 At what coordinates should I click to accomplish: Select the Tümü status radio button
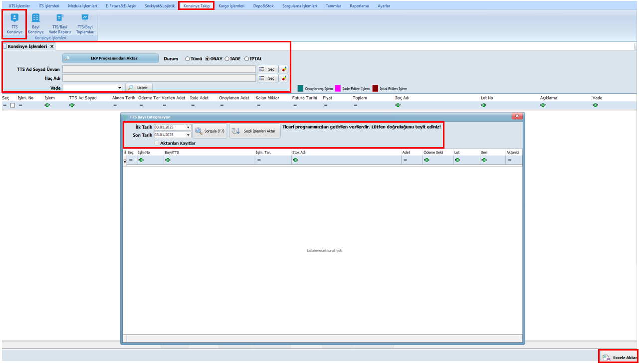(188, 59)
